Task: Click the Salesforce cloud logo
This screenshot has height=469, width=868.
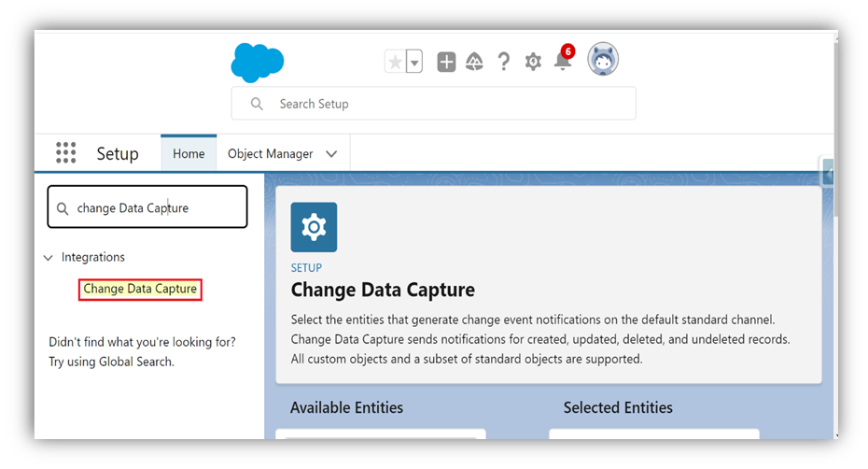Action: (258, 63)
